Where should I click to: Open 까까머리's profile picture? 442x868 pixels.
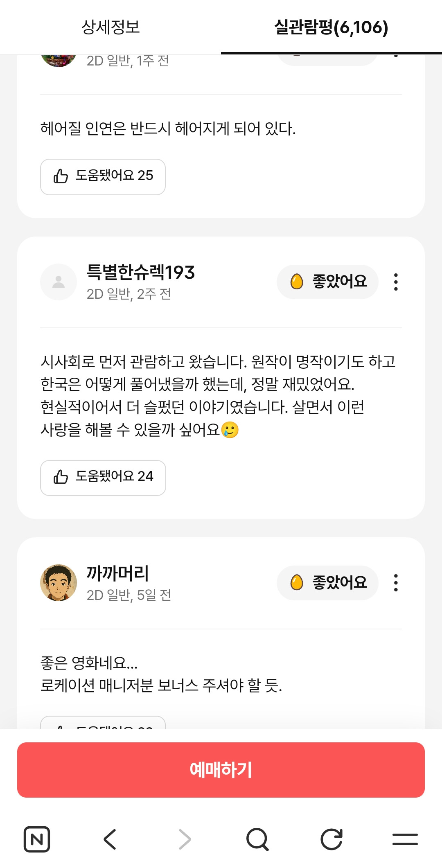click(x=59, y=583)
